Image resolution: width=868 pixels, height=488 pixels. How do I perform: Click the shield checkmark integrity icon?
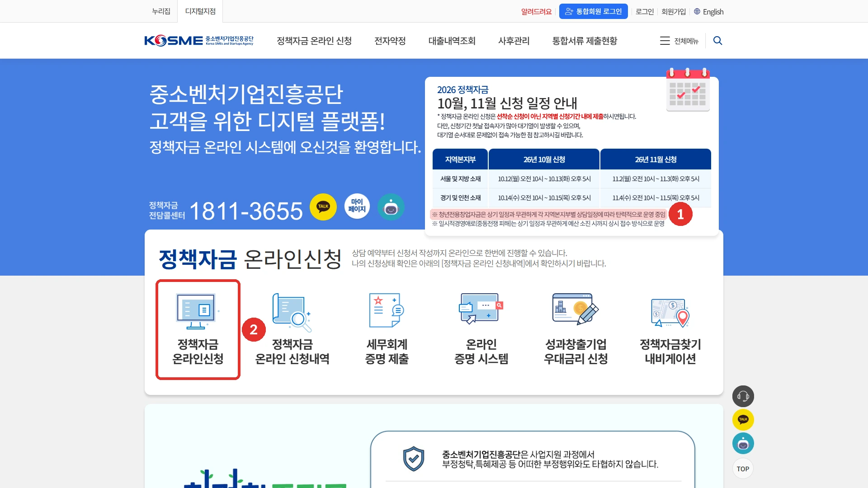coord(413,459)
